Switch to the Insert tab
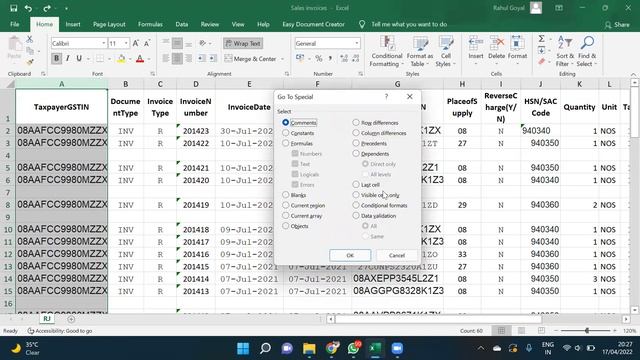The image size is (640, 360). coord(73,24)
